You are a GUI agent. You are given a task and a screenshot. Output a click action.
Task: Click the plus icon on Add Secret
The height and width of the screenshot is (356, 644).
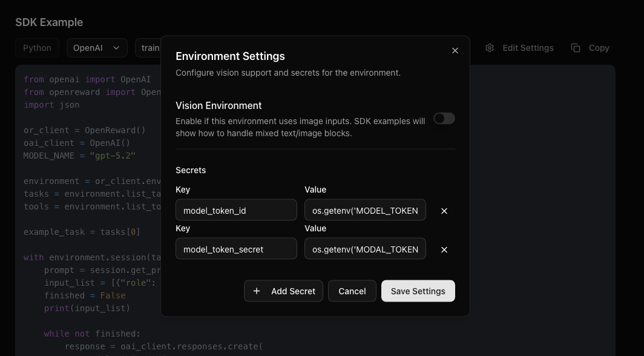point(256,291)
